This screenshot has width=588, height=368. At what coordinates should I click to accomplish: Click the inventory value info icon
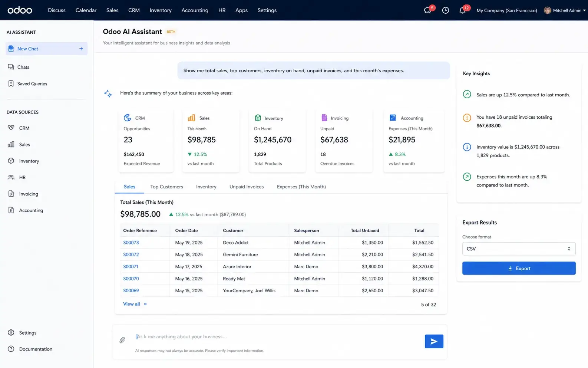(x=467, y=147)
